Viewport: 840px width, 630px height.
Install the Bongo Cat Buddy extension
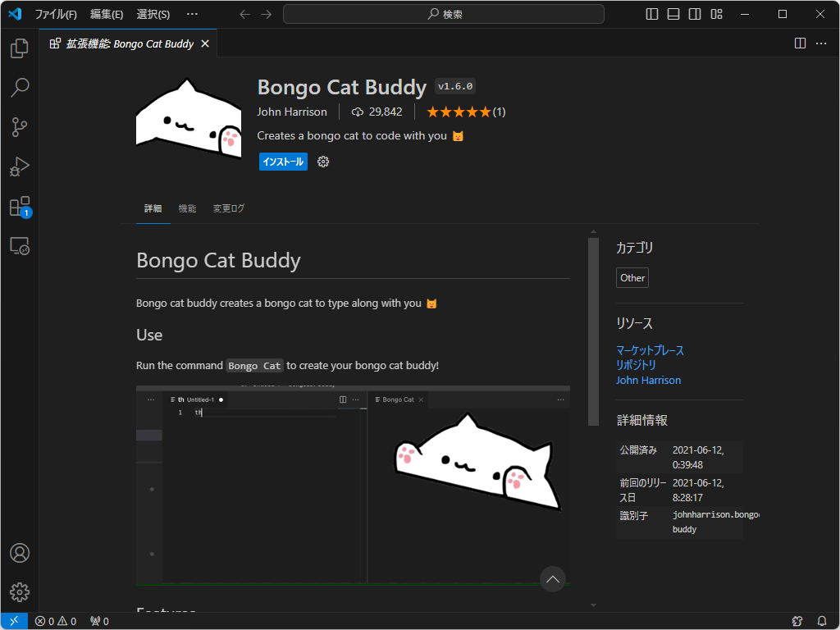pyautogui.click(x=282, y=162)
